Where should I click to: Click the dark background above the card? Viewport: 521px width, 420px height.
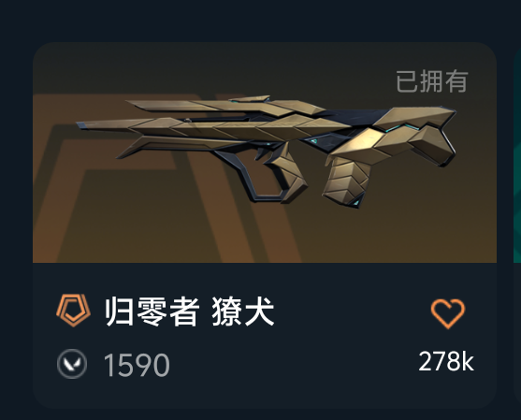[260, 20]
